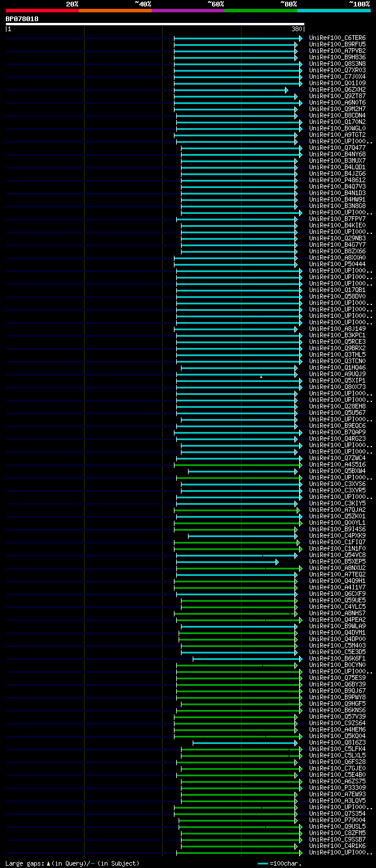
Task: Click label UniRef100_Q00YL1
Action: coord(337,523)
